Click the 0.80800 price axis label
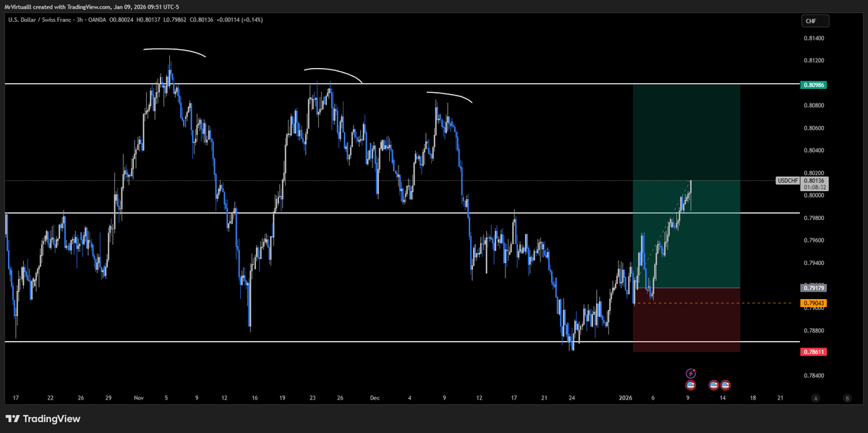This screenshot has width=868, height=433. [x=814, y=105]
